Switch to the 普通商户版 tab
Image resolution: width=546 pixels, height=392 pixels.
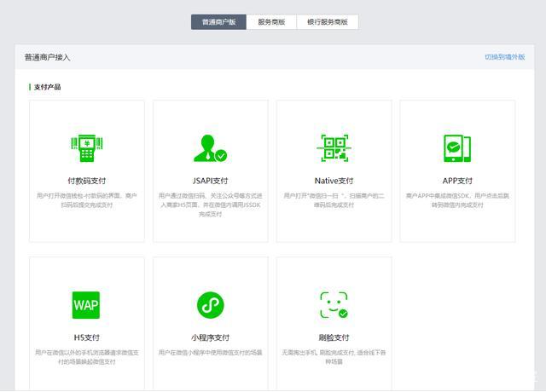tap(218, 22)
